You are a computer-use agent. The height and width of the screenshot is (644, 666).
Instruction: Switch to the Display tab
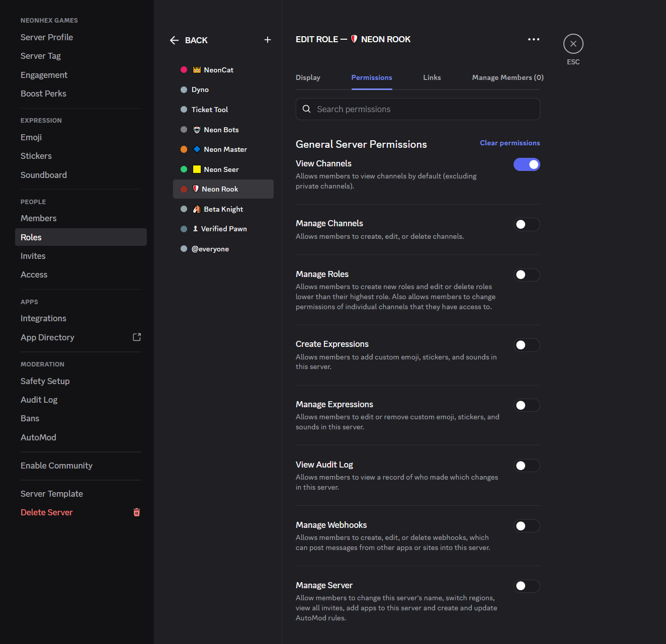coord(308,77)
